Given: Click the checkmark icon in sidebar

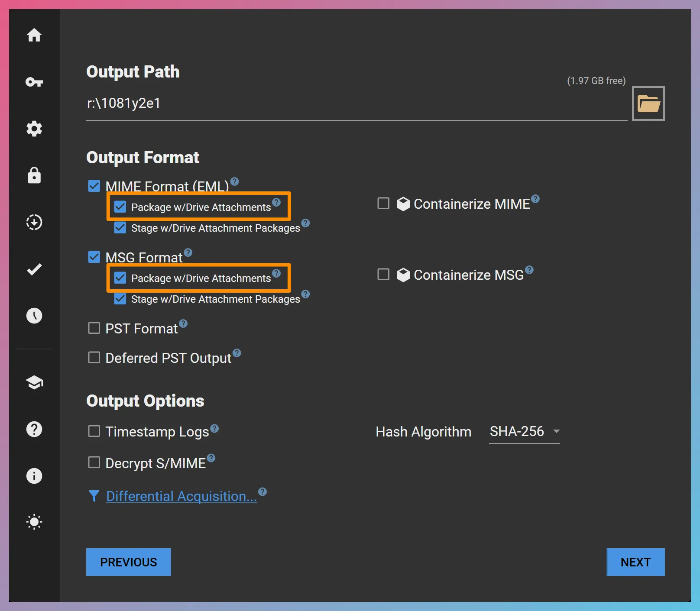Looking at the screenshot, I should pyautogui.click(x=34, y=269).
